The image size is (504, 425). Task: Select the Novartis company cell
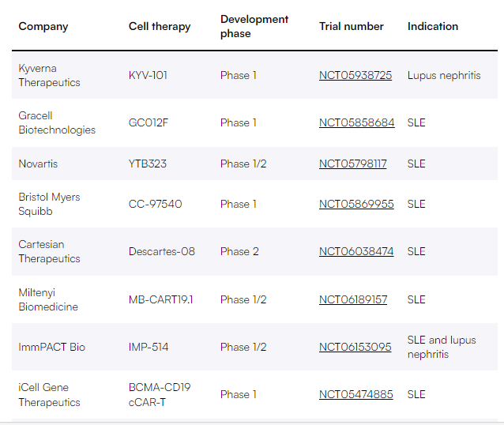(x=38, y=164)
